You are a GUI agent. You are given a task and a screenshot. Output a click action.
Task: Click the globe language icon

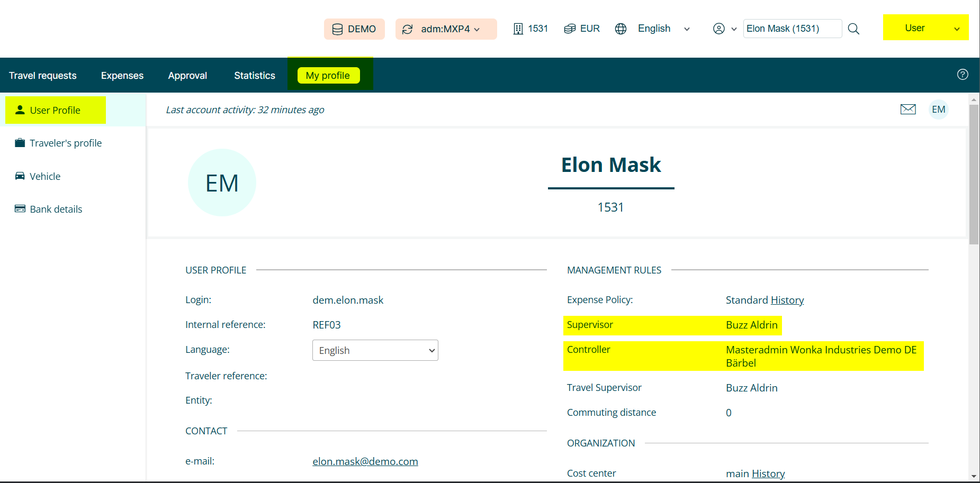621,29
